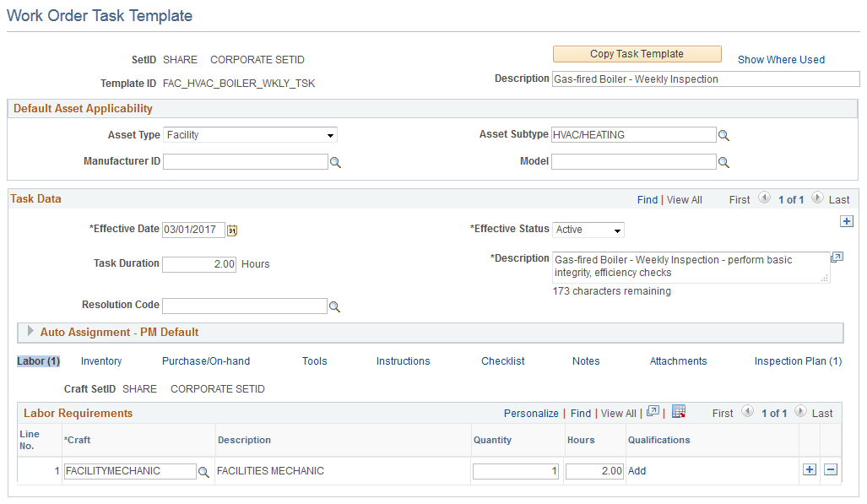Open the Show Where Used link
The image size is (867, 504).
point(780,59)
